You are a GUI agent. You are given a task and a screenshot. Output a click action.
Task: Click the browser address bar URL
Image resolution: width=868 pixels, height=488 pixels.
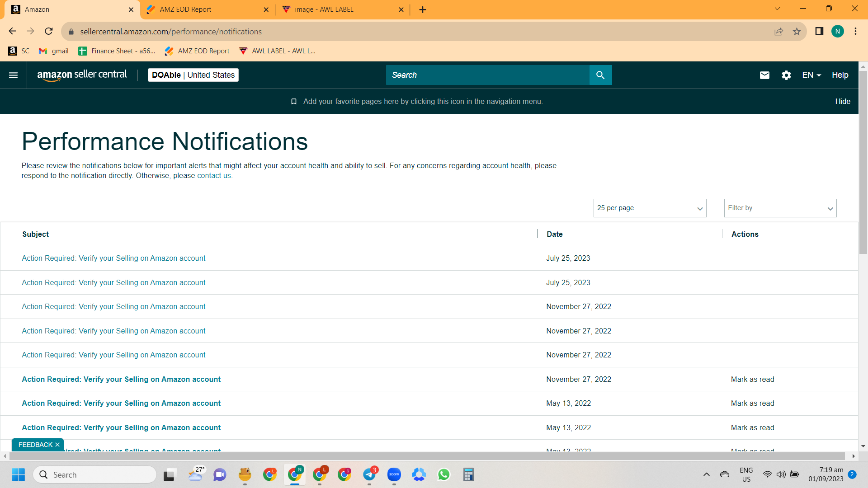click(x=171, y=32)
